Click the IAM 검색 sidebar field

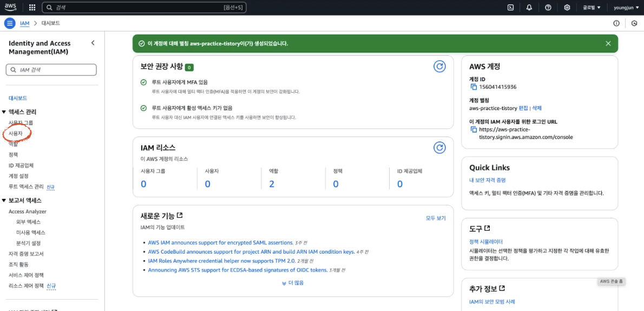pyautogui.click(x=51, y=70)
